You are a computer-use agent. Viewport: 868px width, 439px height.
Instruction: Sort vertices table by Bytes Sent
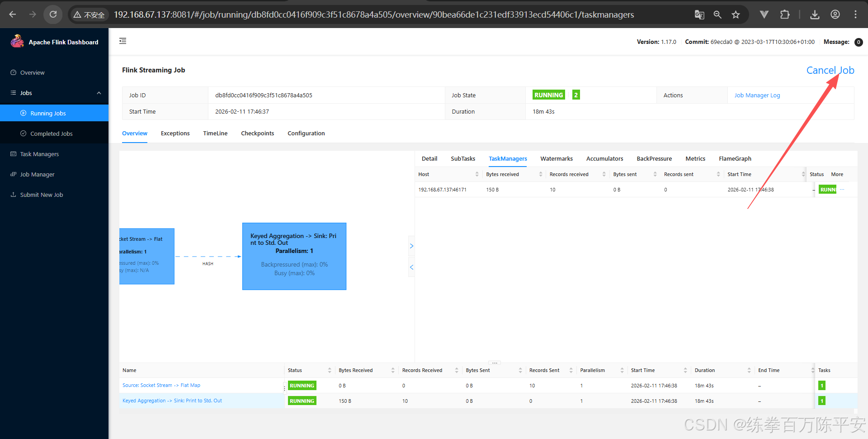point(520,370)
